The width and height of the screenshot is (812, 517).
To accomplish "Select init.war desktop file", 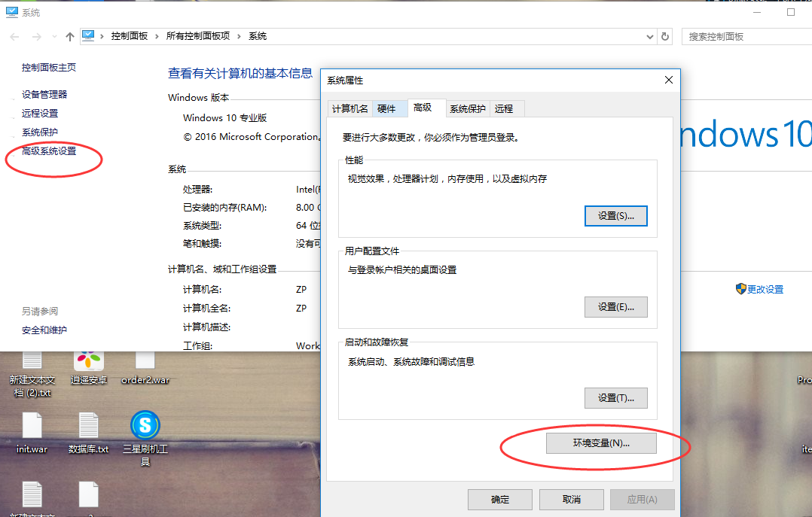I will coord(32,433).
